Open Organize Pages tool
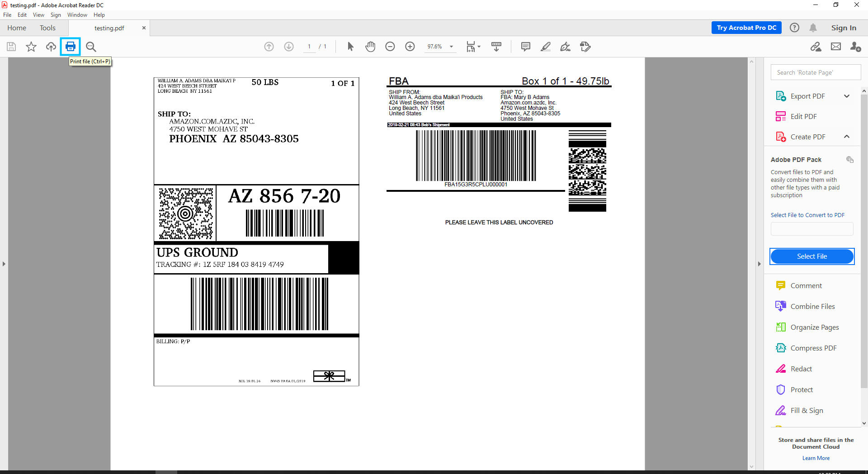 coord(815,327)
